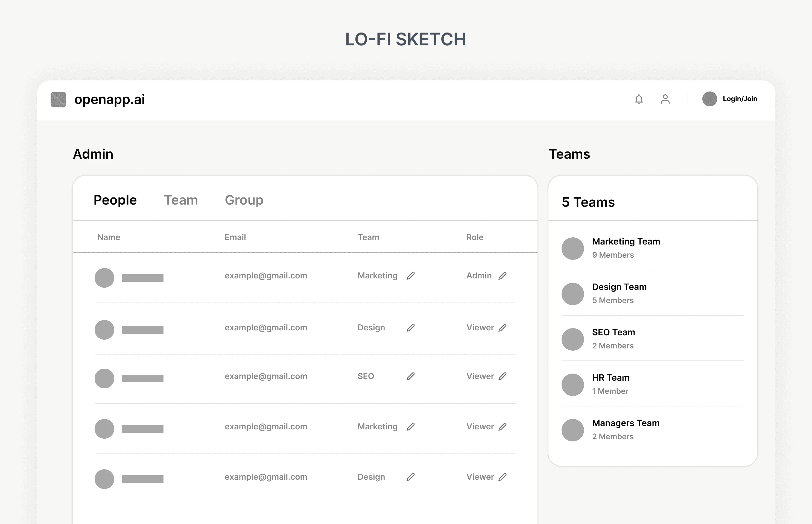Go to openapp.ai home text
The height and width of the screenshot is (524, 812).
110,99
